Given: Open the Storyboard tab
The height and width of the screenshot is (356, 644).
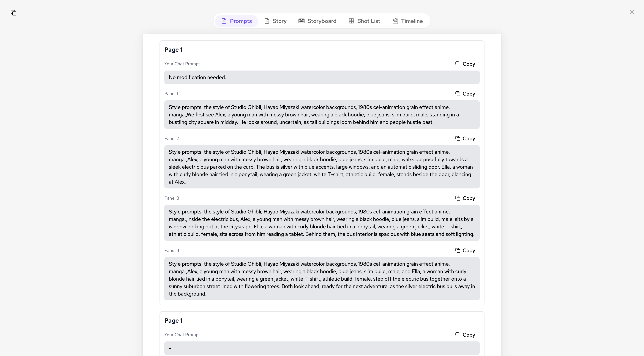Looking at the screenshot, I should tap(317, 21).
